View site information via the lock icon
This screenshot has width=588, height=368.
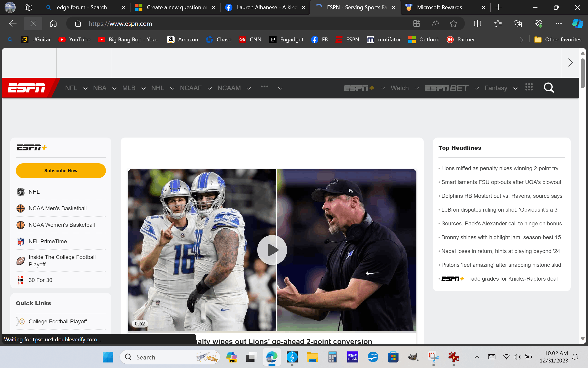click(78, 24)
